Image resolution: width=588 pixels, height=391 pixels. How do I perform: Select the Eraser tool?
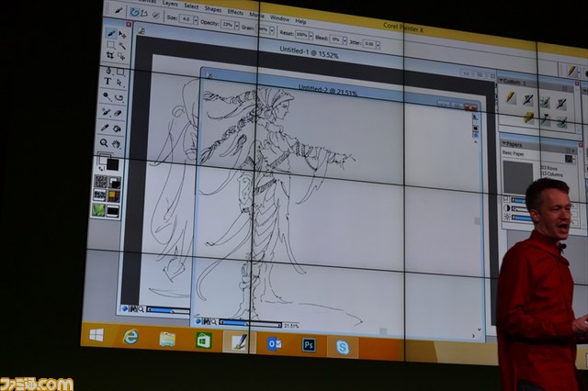coord(118,113)
